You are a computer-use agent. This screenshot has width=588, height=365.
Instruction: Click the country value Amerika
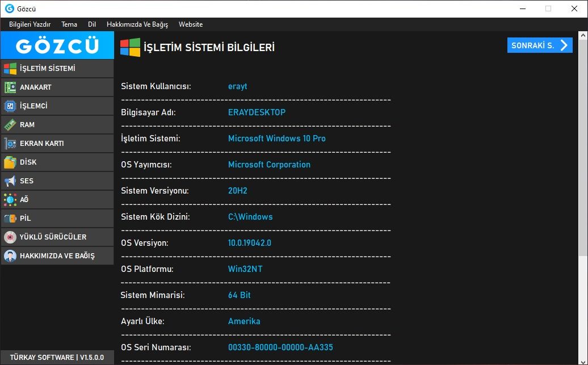(243, 321)
